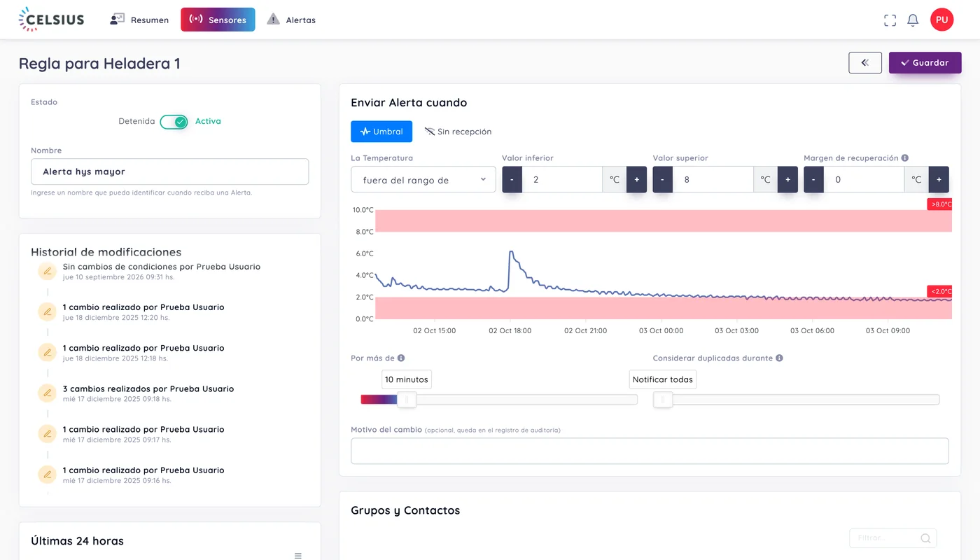Open the notifications bell
This screenshot has width=980, height=560.
[x=913, y=20]
